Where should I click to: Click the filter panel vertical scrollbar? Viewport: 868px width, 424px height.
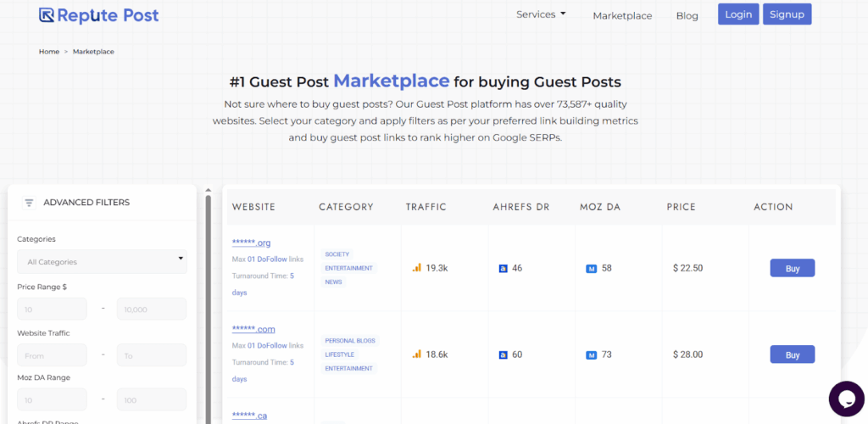click(209, 305)
